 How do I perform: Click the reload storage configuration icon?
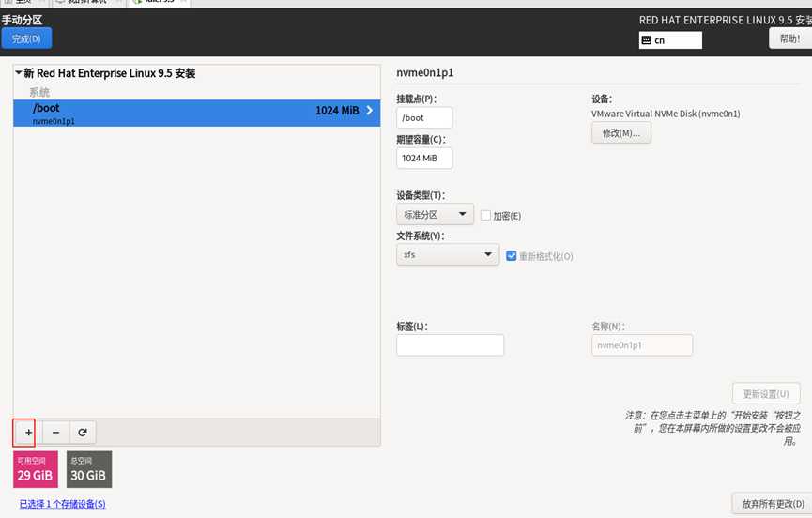coord(83,433)
